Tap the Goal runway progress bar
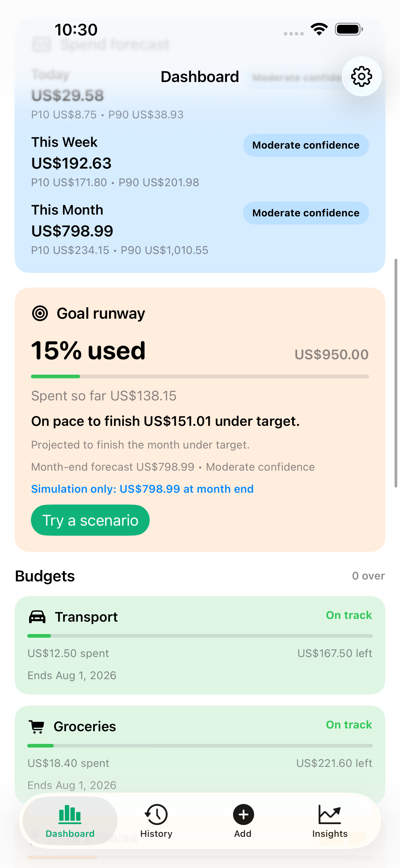 200,376
